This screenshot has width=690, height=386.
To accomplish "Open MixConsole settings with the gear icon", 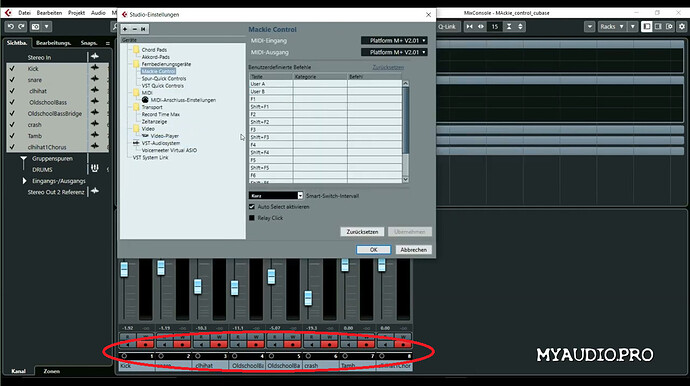I will pyautogui.click(x=682, y=27).
